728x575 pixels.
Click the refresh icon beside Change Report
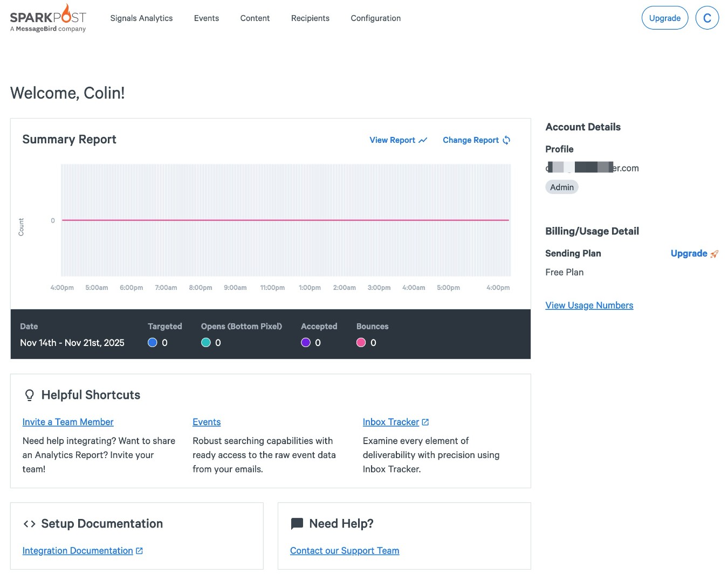click(506, 140)
